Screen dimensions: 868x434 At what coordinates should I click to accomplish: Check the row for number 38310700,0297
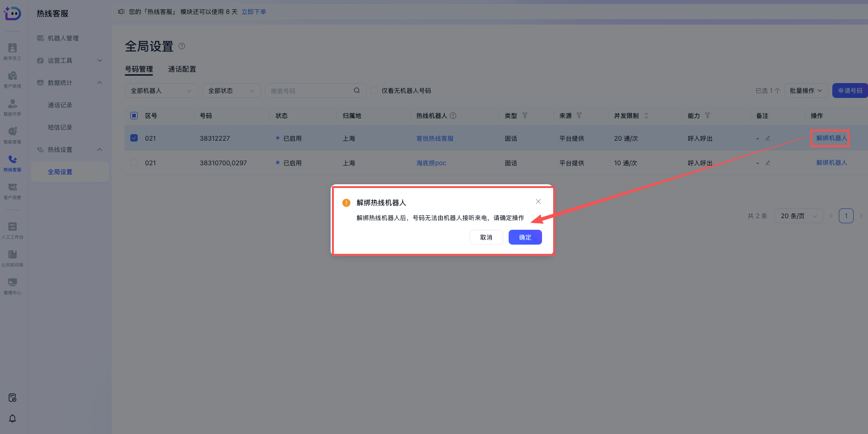click(x=134, y=162)
